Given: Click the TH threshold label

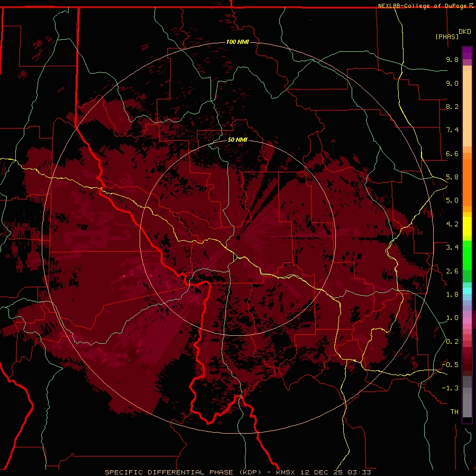Looking at the screenshot, I should point(454,412).
